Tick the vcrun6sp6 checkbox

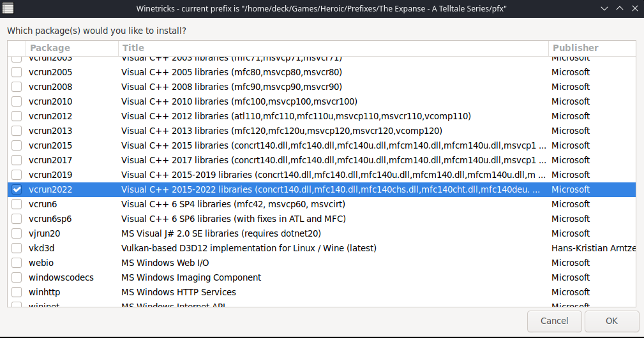click(x=17, y=219)
